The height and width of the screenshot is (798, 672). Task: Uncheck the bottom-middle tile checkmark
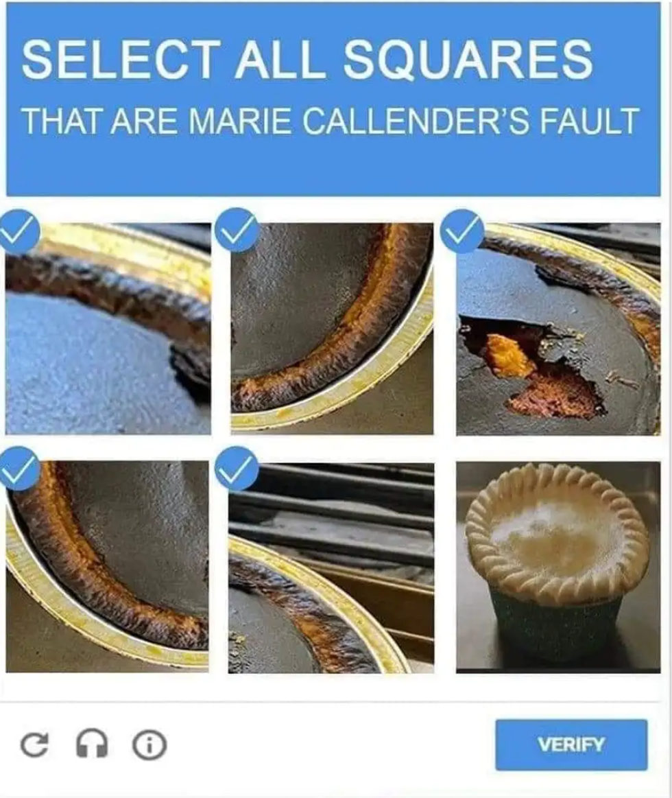pyautogui.click(x=236, y=468)
